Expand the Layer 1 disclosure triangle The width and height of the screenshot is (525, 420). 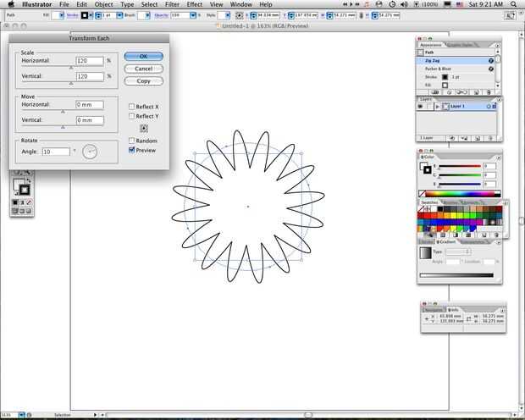pyautogui.click(x=437, y=107)
